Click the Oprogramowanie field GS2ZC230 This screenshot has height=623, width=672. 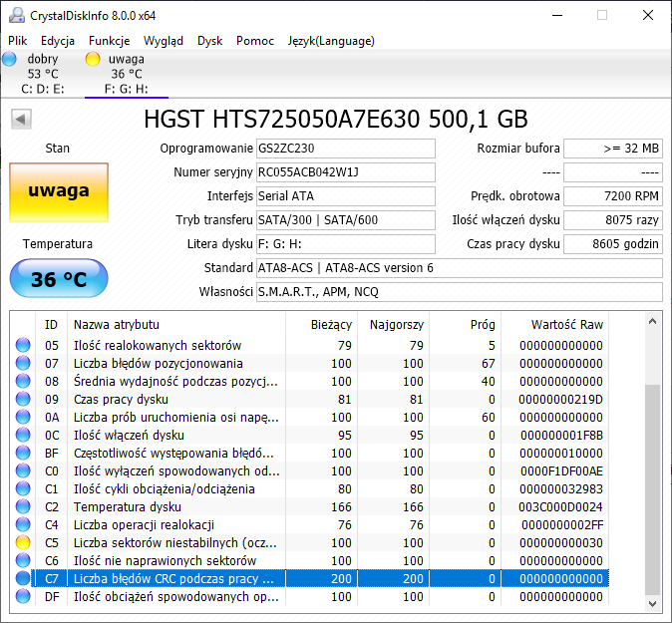click(345, 149)
